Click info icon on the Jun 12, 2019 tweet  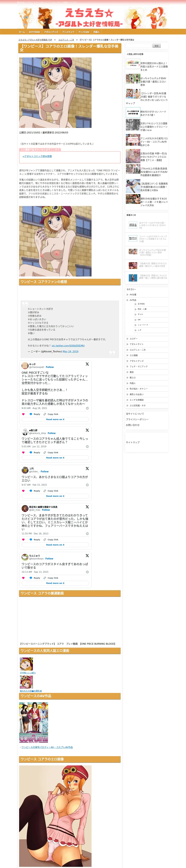pos(87,446)
